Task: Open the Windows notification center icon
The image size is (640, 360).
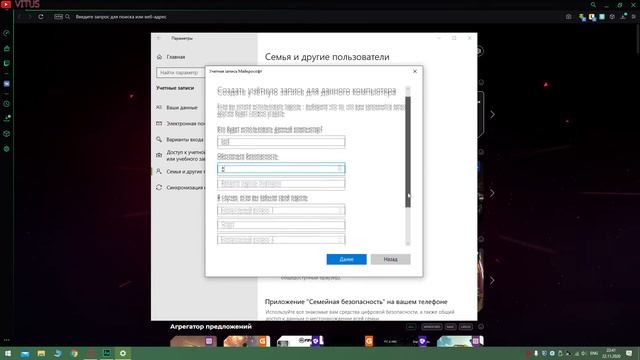Action: tap(629, 353)
